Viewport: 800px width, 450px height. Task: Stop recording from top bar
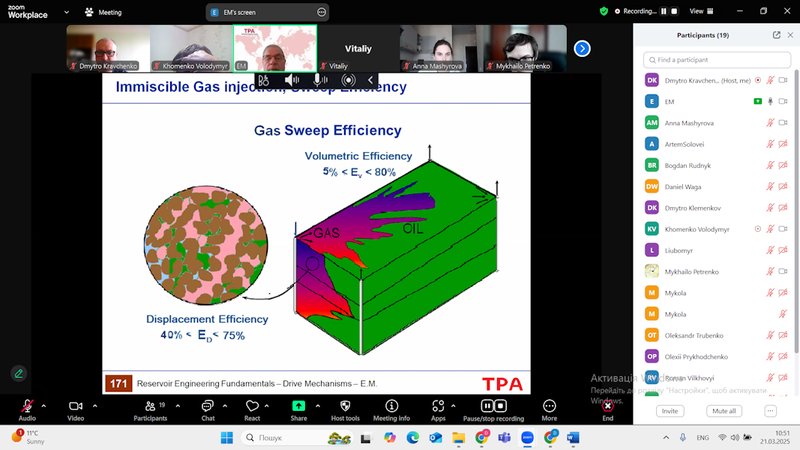click(674, 11)
